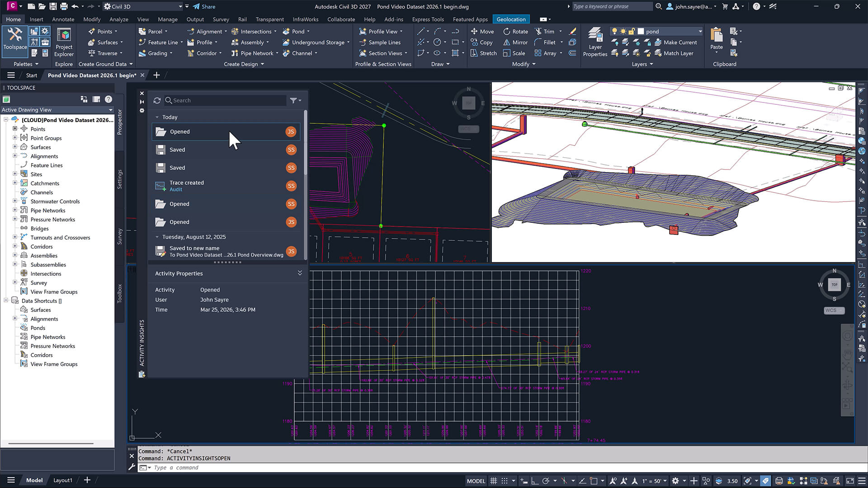Switch to the Geolocation ribbon tab
The width and height of the screenshot is (868, 488).
(511, 19)
